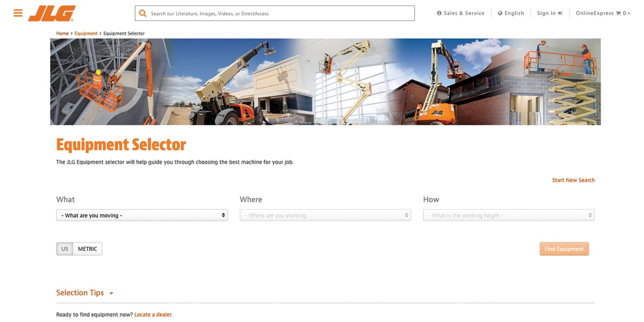Click the equipment banner image

tap(325, 82)
